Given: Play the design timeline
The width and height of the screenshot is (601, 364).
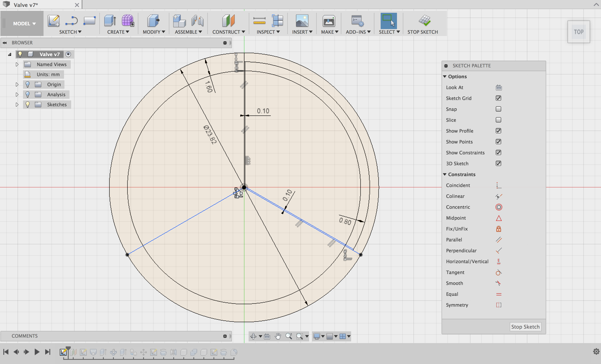Looking at the screenshot, I should (x=37, y=352).
